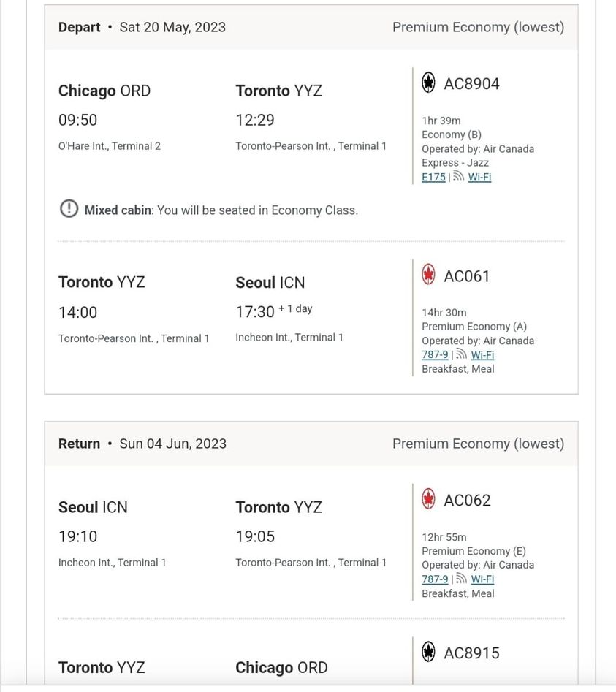Click the red Air Canada logo beside AC061

coord(428,275)
